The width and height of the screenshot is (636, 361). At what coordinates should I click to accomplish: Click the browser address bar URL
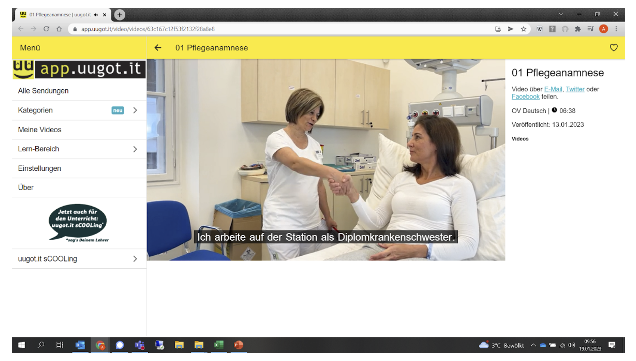tap(148, 29)
